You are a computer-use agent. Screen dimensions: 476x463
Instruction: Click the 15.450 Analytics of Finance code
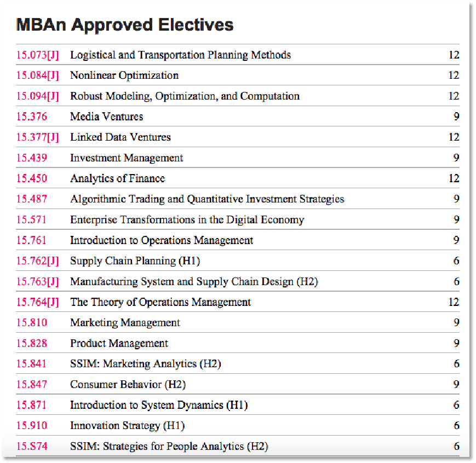(x=32, y=178)
